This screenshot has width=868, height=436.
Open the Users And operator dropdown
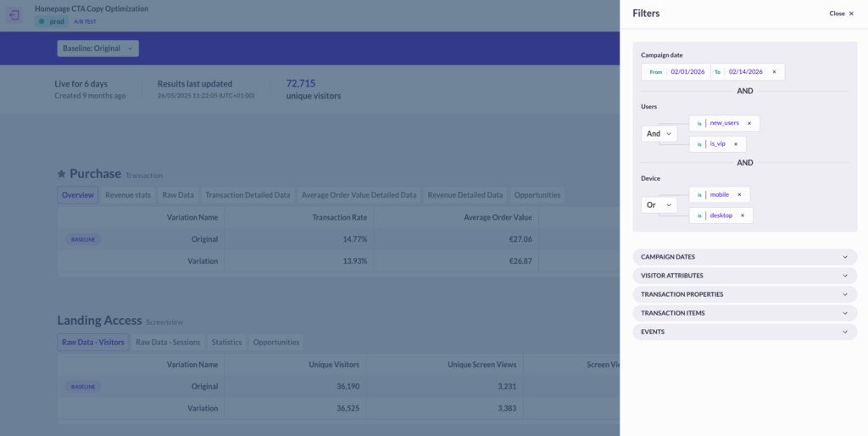659,133
